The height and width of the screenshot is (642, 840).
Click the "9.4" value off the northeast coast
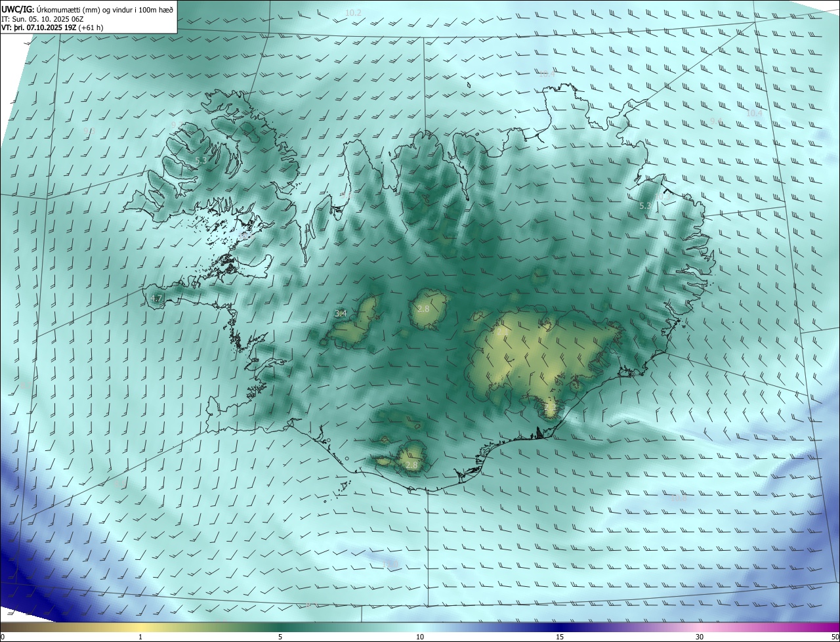coord(716,121)
